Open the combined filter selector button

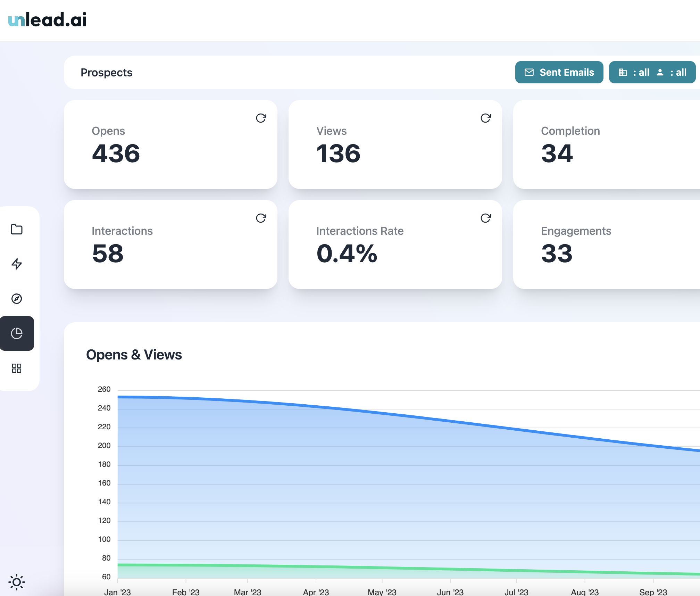coord(652,72)
